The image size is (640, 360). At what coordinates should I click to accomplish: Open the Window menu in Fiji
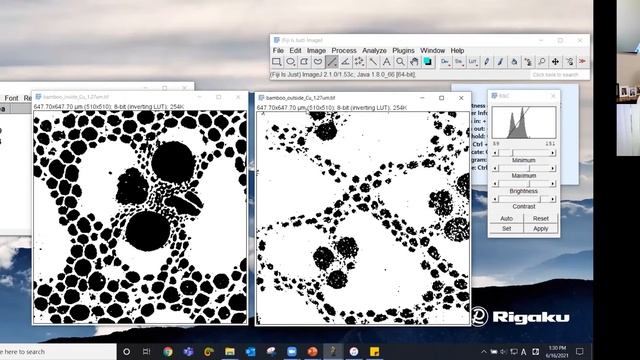coord(432,51)
